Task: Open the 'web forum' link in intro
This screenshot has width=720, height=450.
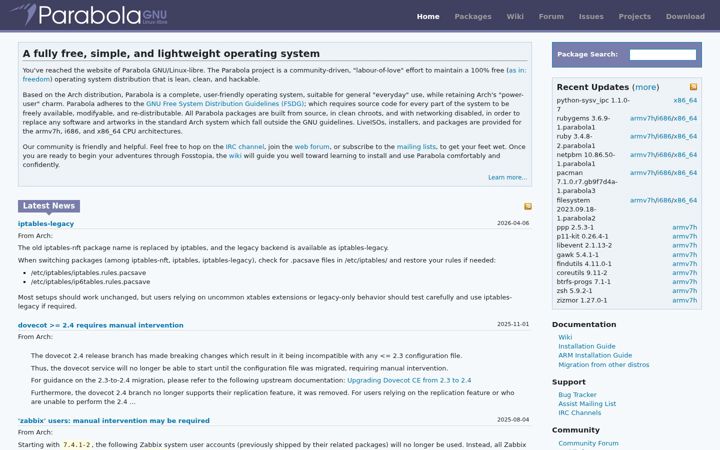Action: click(x=312, y=147)
